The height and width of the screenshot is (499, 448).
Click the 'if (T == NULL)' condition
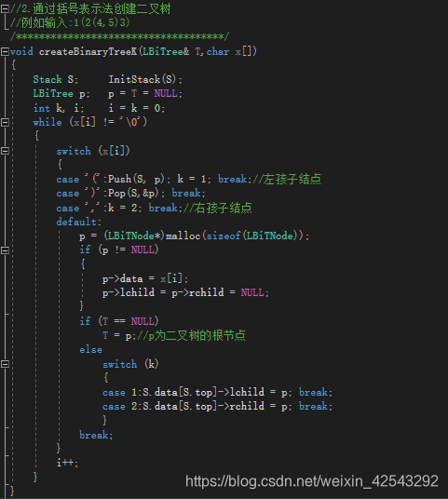tap(119, 321)
